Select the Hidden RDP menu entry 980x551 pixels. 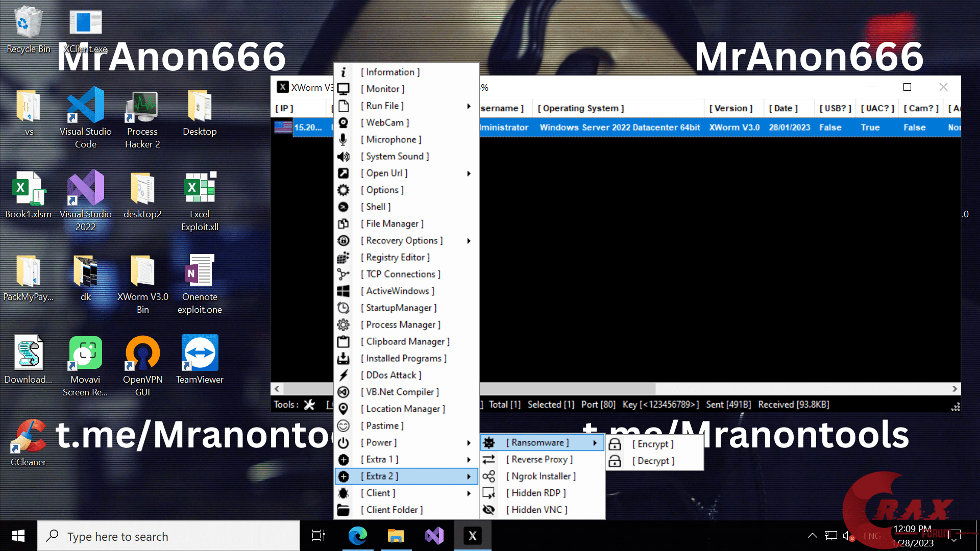543,493
